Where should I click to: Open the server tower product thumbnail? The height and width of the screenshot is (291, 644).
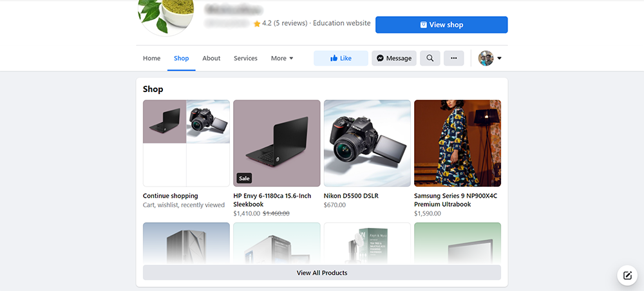187,243
